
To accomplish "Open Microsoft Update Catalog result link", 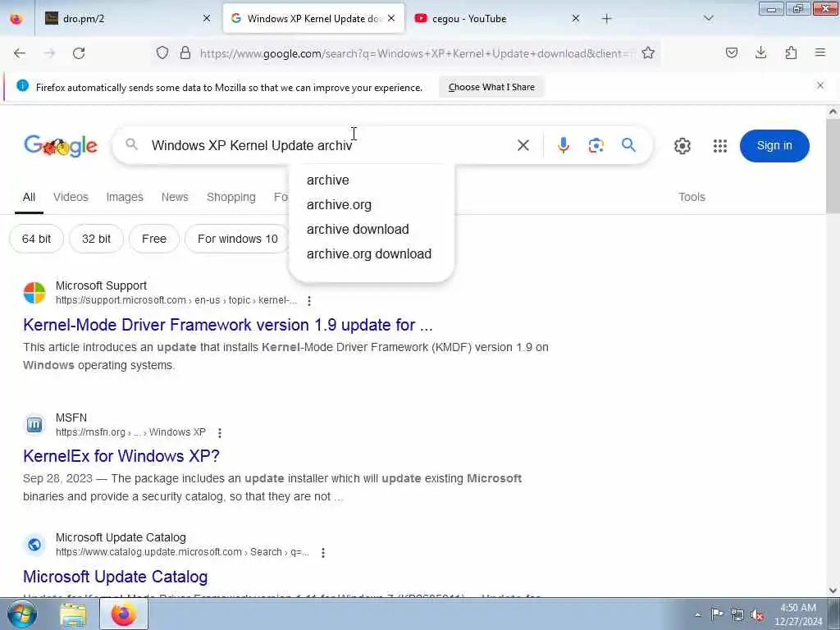I will click(115, 577).
